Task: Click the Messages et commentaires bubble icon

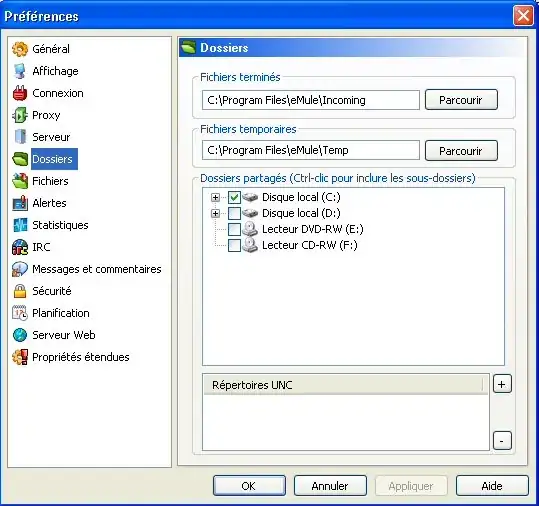Action: 20,269
